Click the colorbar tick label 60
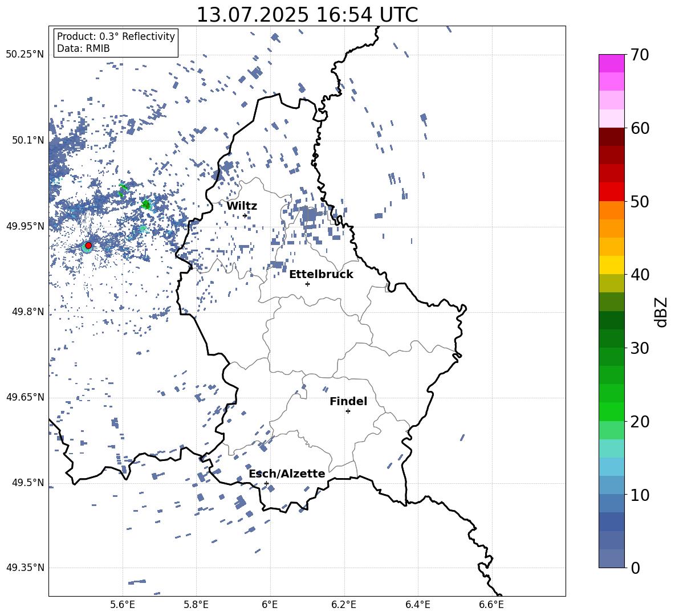This screenshot has width=675, height=616. (x=640, y=128)
